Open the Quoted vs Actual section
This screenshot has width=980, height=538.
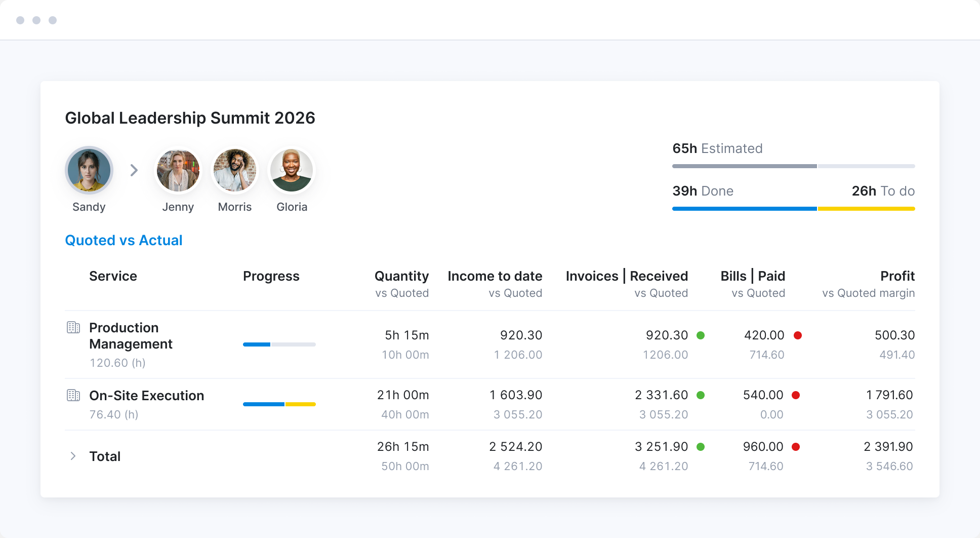click(x=124, y=240)
